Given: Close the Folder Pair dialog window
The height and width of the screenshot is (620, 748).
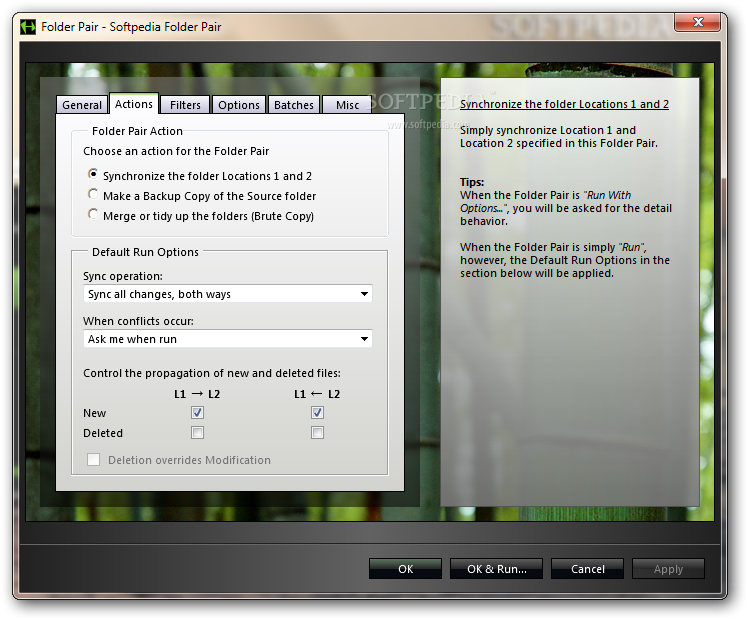Looking at the screenshot, I should pyautogui.click(x=697, y=22).
